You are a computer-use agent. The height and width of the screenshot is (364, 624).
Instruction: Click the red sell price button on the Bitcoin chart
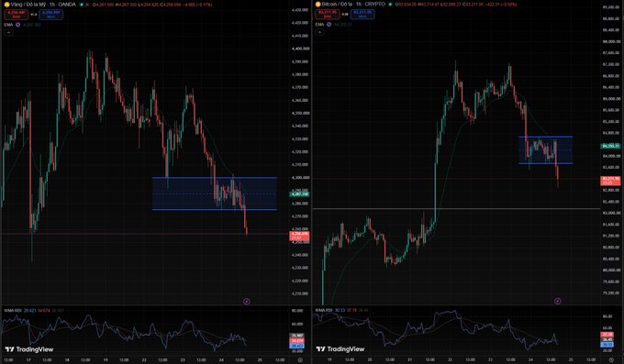pos(328,15)
